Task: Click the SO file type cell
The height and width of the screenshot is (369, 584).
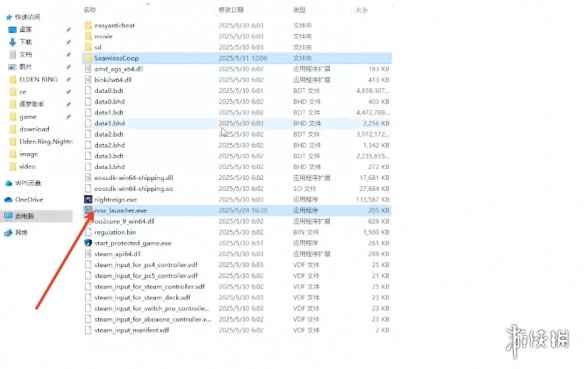Action: tap(304, 189)
